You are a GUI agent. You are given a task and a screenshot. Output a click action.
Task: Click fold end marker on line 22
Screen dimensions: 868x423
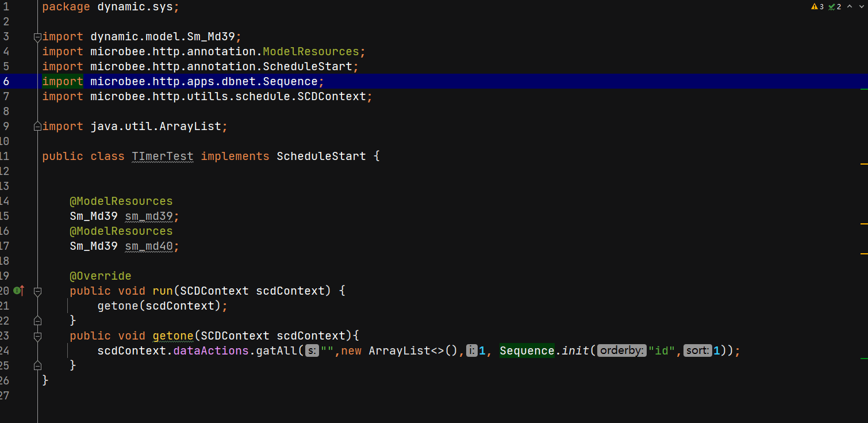[x=37, y=320]
